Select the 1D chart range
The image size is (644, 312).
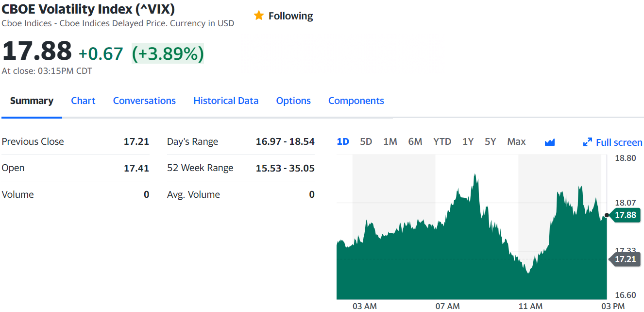click(343, 141)
